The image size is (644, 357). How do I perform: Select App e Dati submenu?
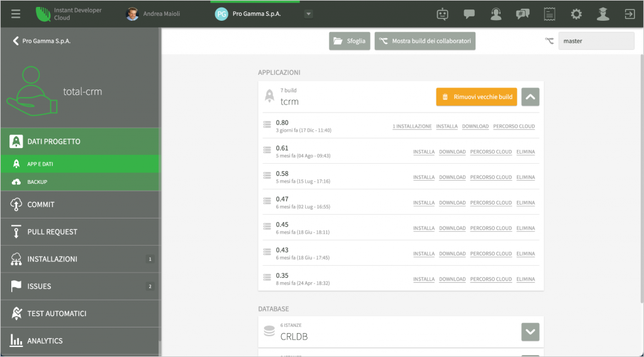tap(80, 164)
